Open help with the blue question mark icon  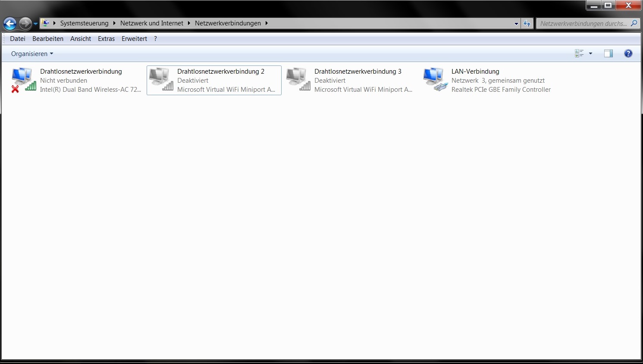pos(628,53)
